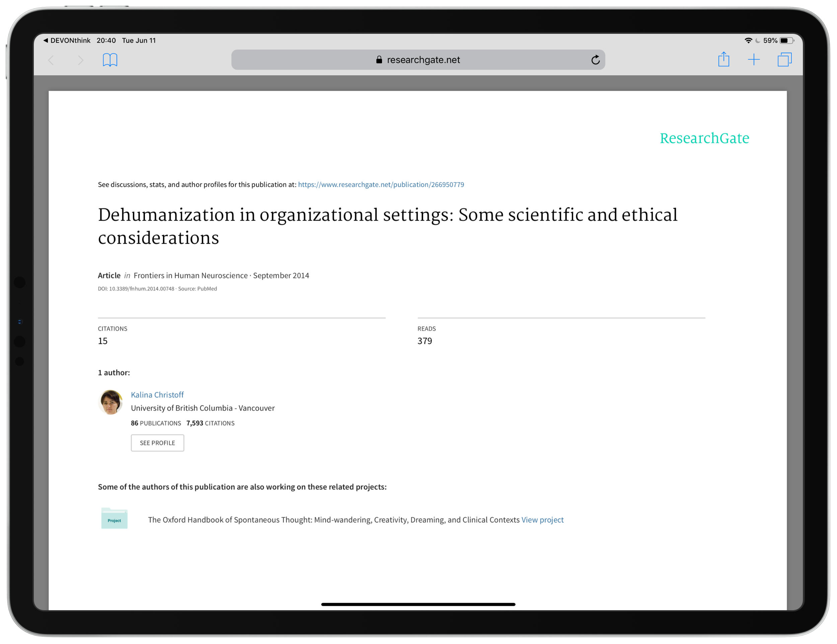Image resolution: width=837 pixels, height=644 pixels.
Task: Follow the View project link
Action: (542, 519)
